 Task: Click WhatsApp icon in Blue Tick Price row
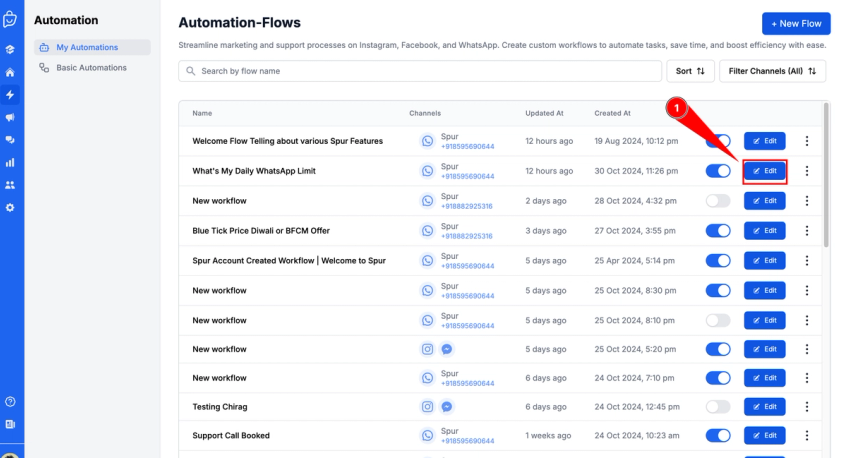pos(427,230)
